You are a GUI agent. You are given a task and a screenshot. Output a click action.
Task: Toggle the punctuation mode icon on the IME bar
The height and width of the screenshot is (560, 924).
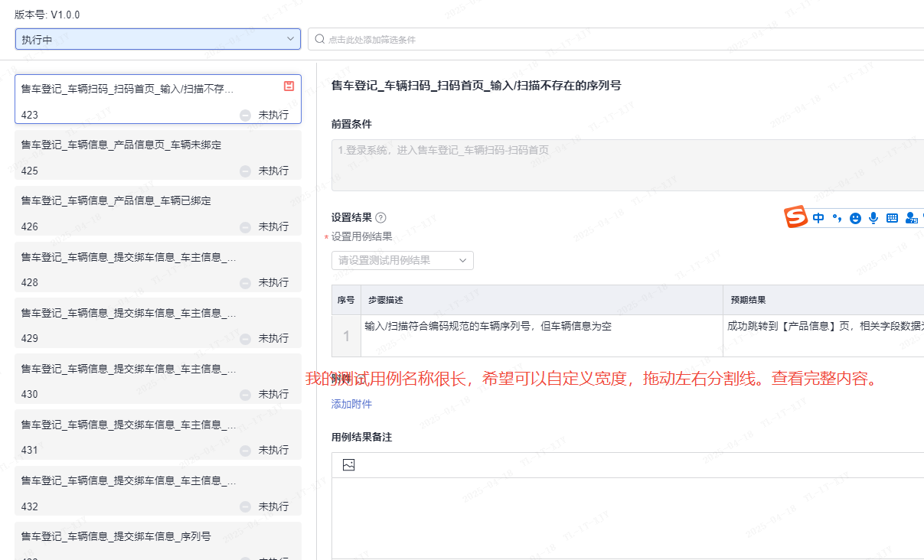tap(837, 218)
